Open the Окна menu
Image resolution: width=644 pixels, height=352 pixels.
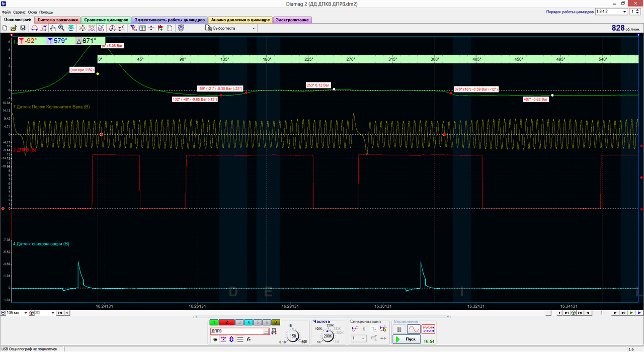32,12
